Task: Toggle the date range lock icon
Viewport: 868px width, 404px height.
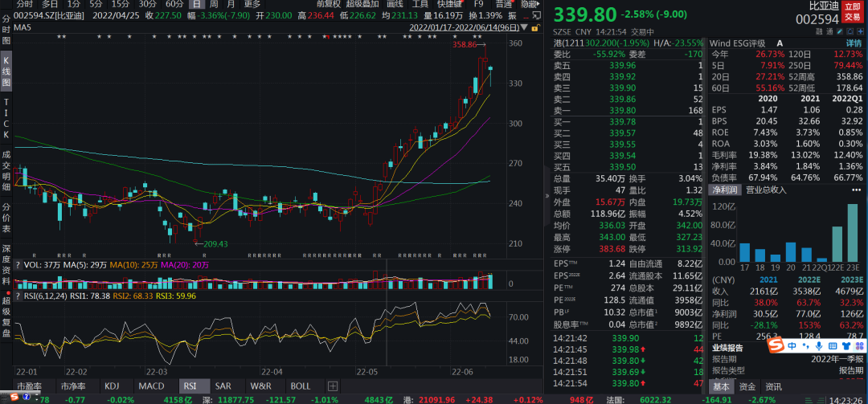Action: tap(535, 27)
